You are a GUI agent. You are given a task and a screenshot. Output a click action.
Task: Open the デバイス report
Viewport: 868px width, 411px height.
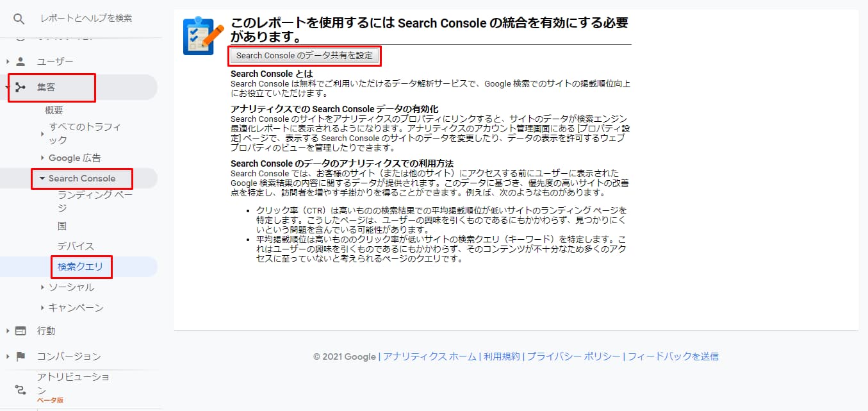coord(76,246)
